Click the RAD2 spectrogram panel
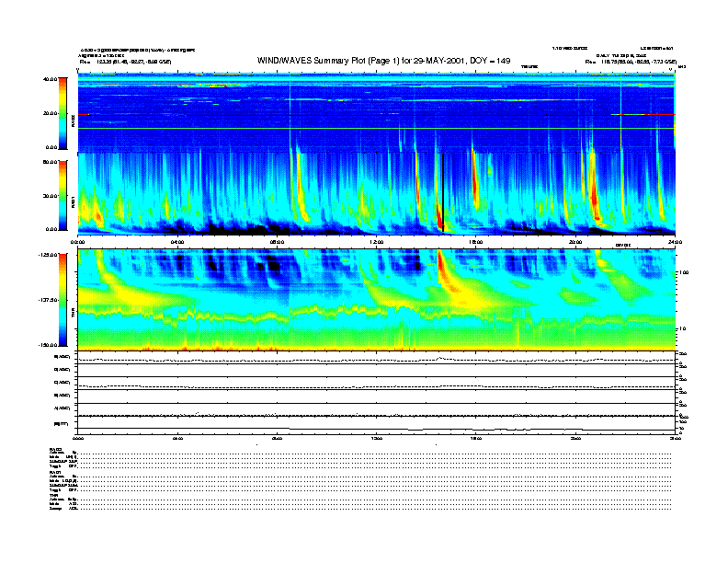Image resolution: width=728 pixels, height=563 pixels. (x=376, y=112)
